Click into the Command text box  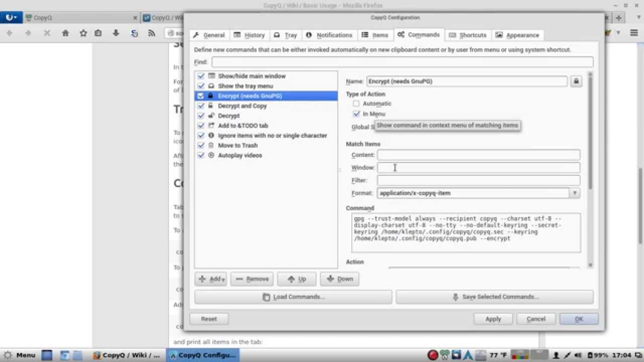click(466, 233)
